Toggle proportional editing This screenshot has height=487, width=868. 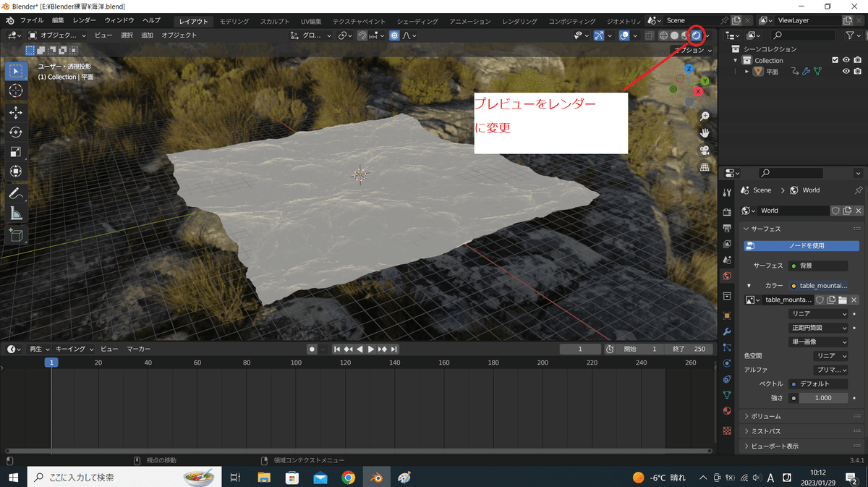(394, 35)
